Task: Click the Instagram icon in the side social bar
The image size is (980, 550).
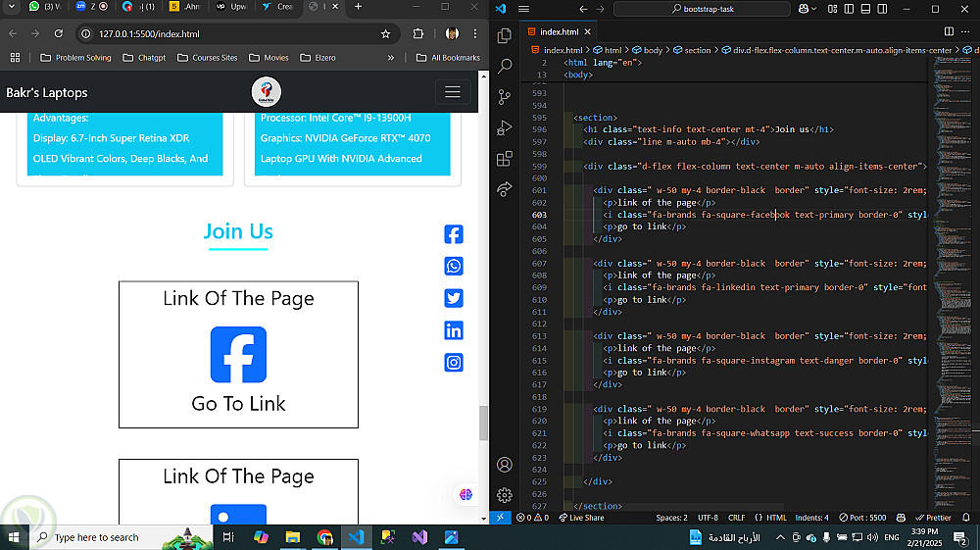Action: [454, 363]
